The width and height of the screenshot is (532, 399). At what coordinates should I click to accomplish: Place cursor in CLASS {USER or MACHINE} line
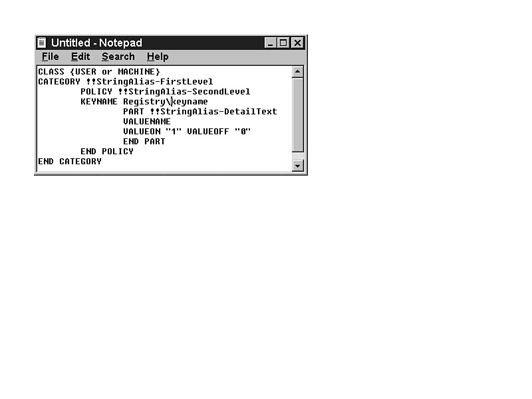click(98, 72)
